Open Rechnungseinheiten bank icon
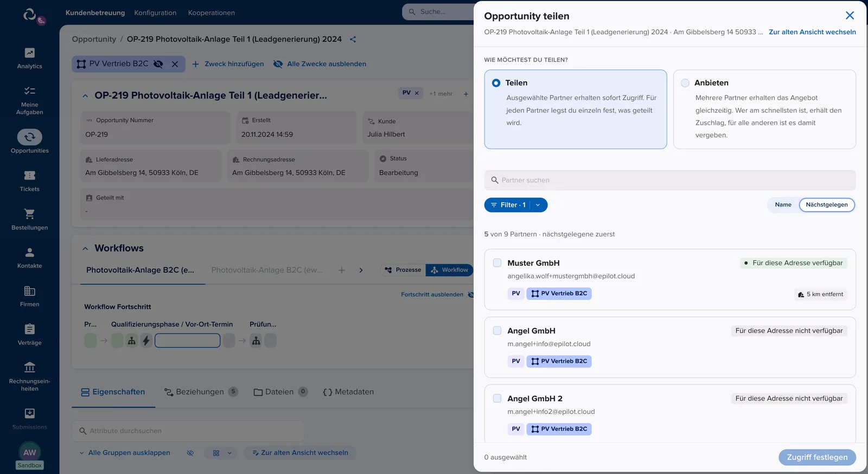This screenshot has width=868, height=474. pos(30,368)
